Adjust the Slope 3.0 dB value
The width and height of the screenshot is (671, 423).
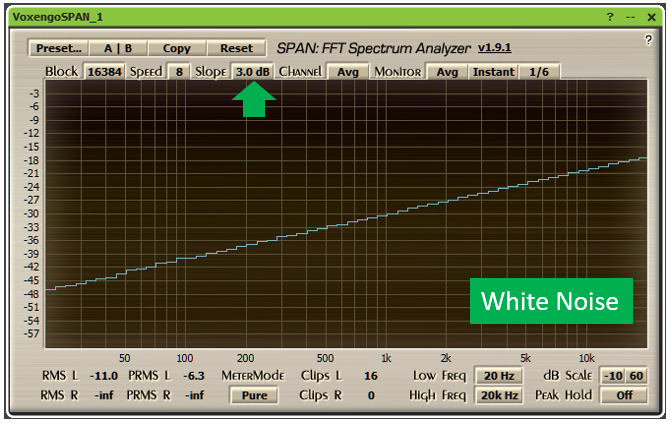pos(252,71)
